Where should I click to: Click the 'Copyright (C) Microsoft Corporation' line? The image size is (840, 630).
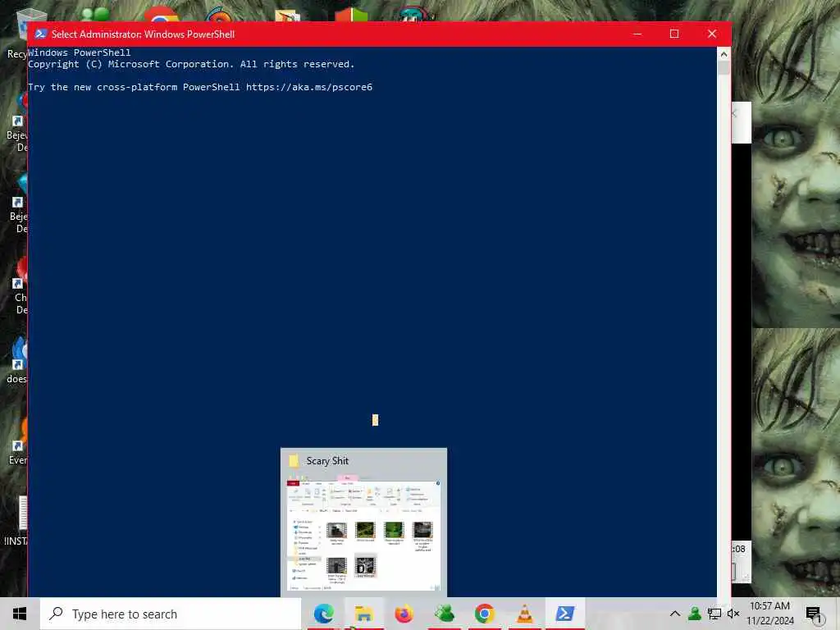click(x=191, y=64)
